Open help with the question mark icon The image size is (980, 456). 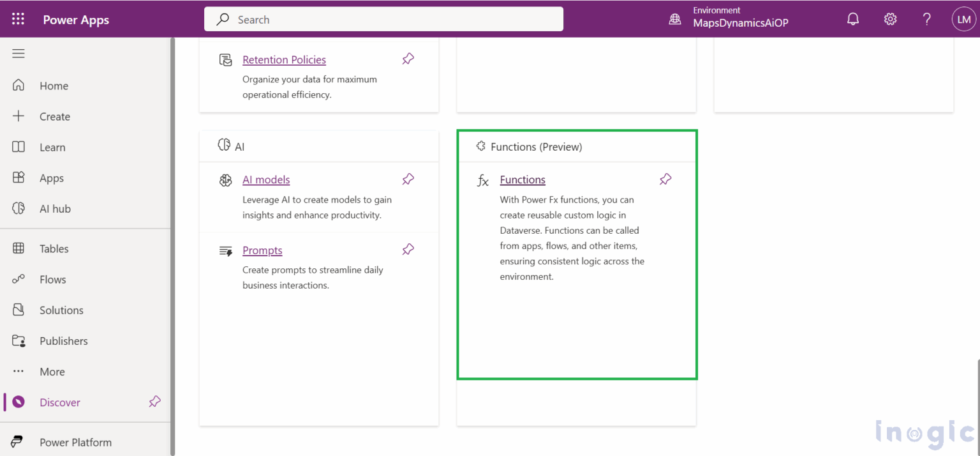(926, 19)
